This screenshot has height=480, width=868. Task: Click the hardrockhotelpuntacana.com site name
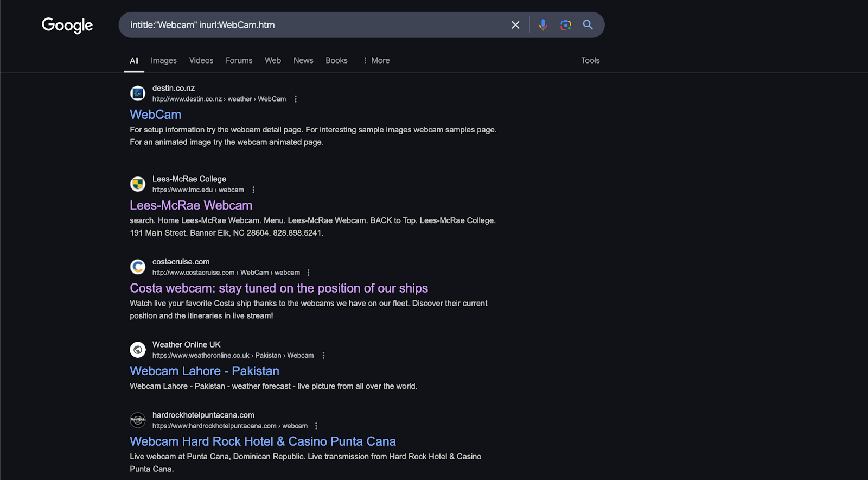coord(203,415)
